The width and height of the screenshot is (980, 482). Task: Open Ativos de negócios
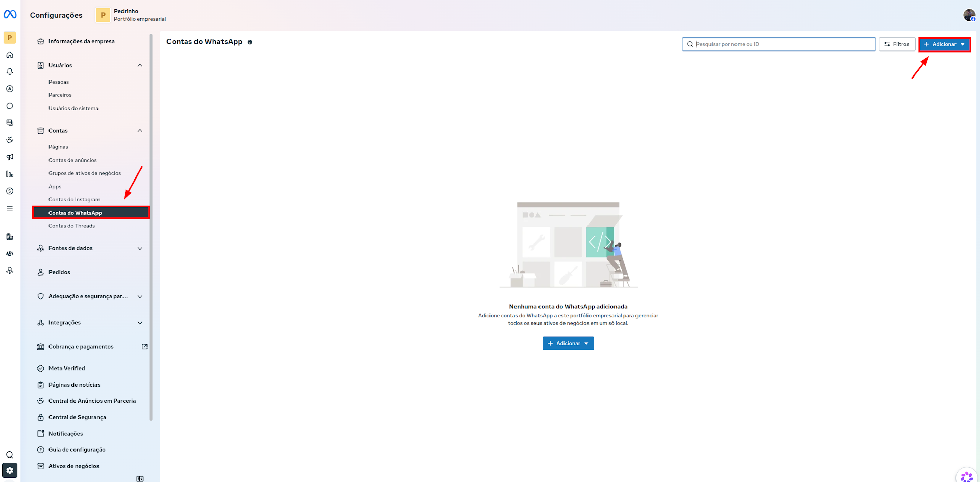(x=73, y=466)
